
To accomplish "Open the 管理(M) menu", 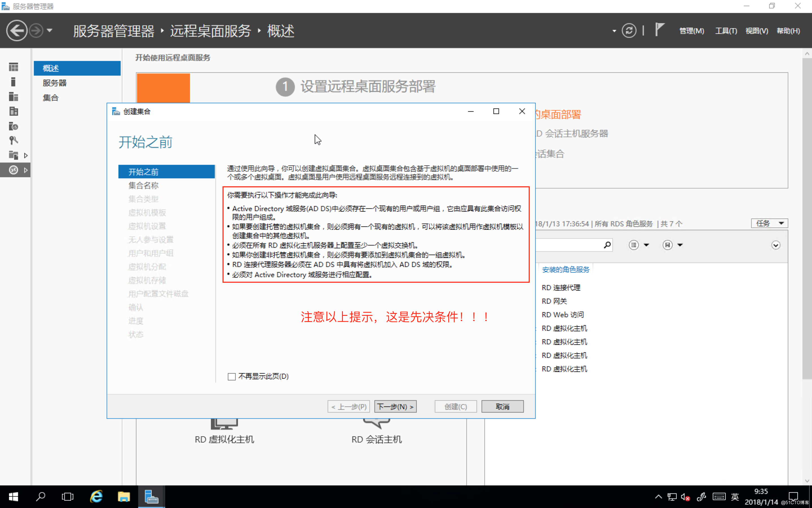I will click(x=692, y=31).
